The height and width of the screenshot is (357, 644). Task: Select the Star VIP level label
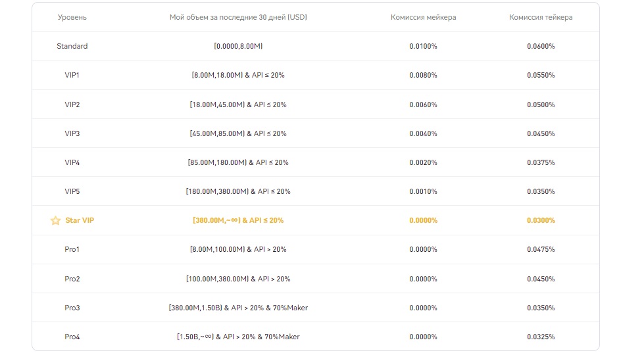tap(80, 221)
